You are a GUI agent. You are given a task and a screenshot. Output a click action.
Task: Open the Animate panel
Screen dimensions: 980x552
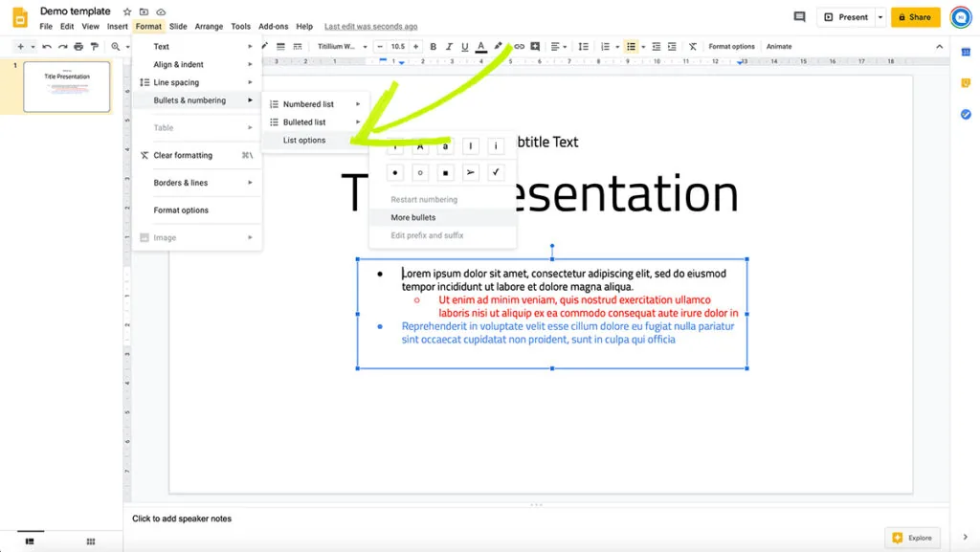779,46
